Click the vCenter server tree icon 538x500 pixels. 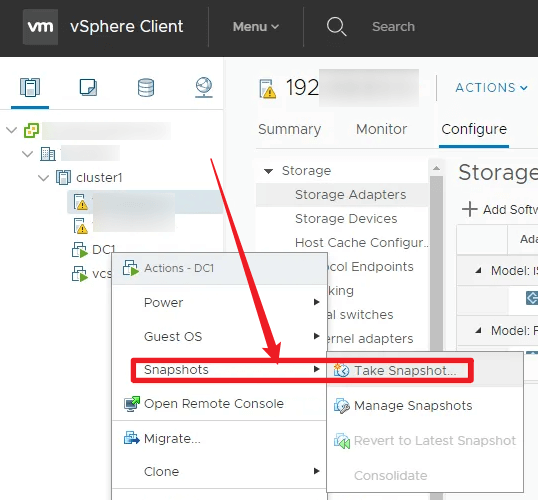(x=31, y=130)
